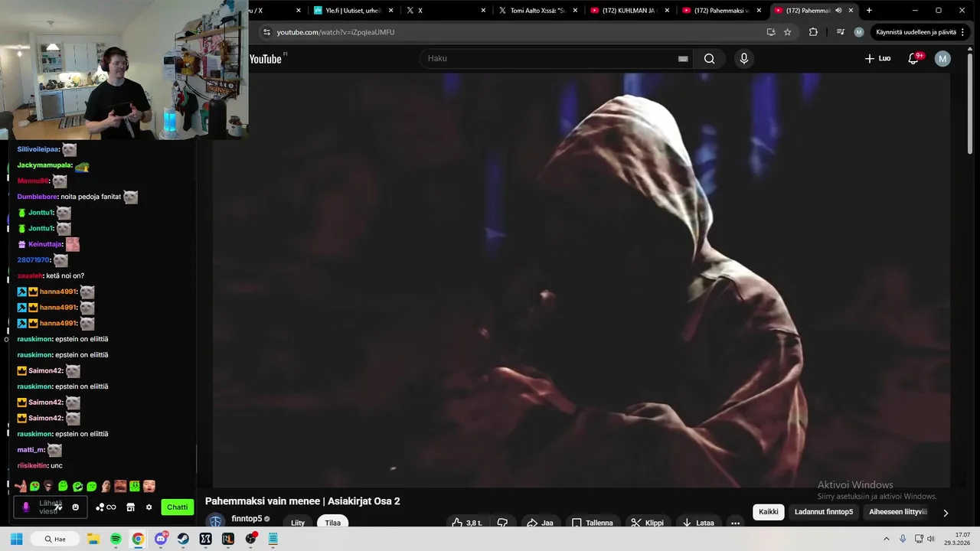This screenshot has width=980, height=551.
Task: Open the Luo create menu
Action: pyautogui.click(x=878, y=59)
